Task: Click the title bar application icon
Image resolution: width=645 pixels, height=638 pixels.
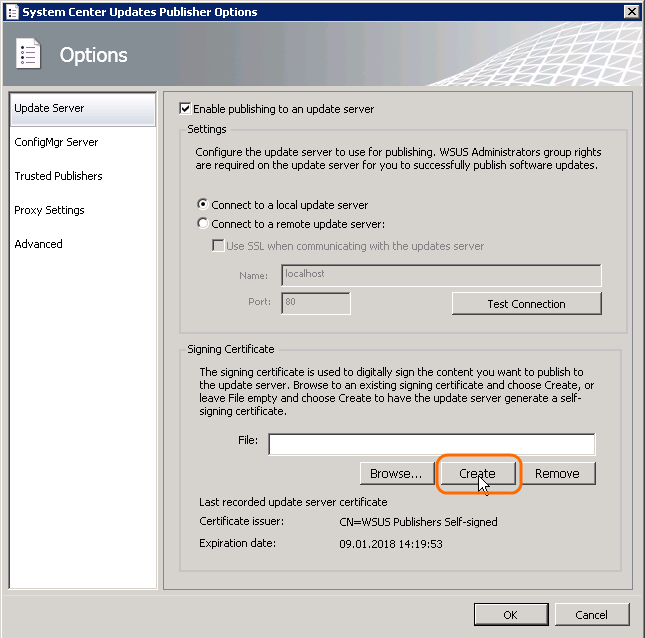Action: click(x=11, y=12)
